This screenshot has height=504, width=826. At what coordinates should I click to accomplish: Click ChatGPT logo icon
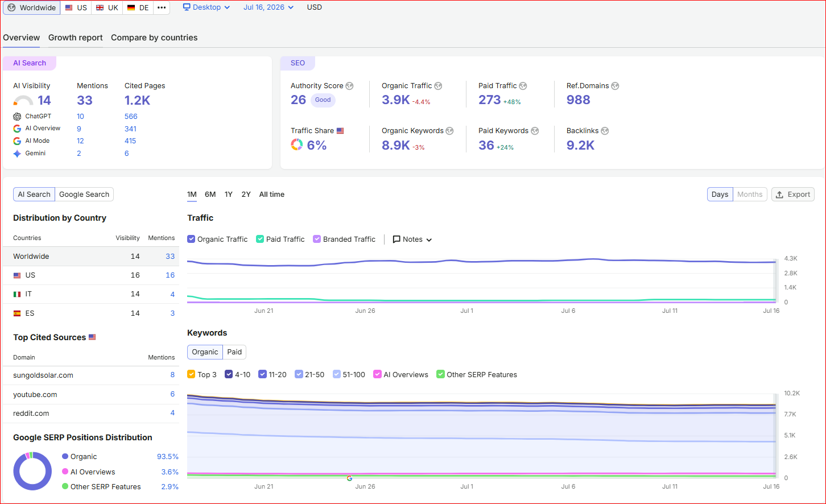(x=17, y=117)
